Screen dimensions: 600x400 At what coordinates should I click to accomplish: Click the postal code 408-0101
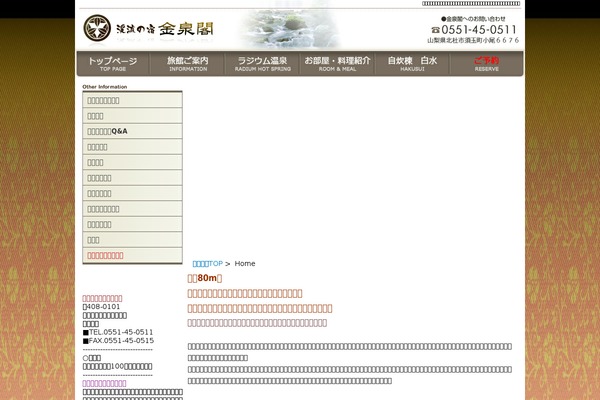coord(101,307)
